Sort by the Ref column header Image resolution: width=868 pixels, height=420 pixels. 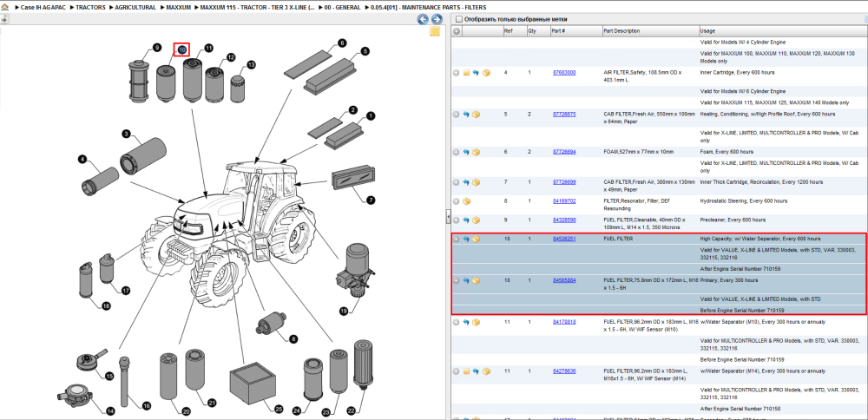point(514,31)
